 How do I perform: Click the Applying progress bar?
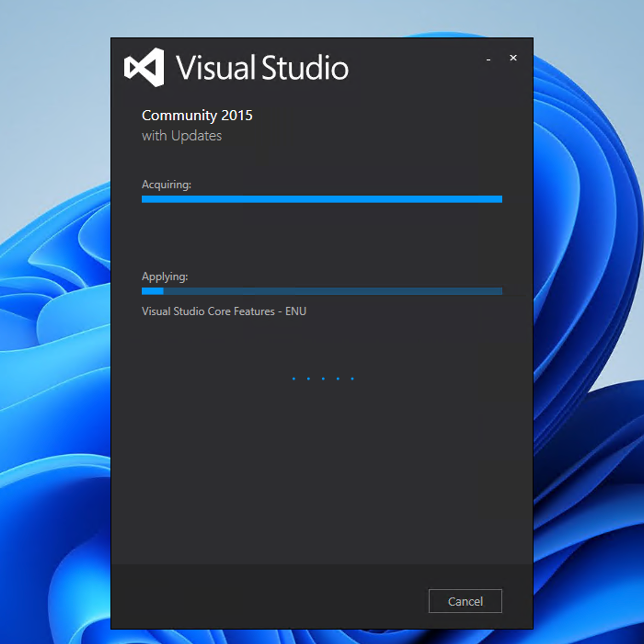[322, 291]
